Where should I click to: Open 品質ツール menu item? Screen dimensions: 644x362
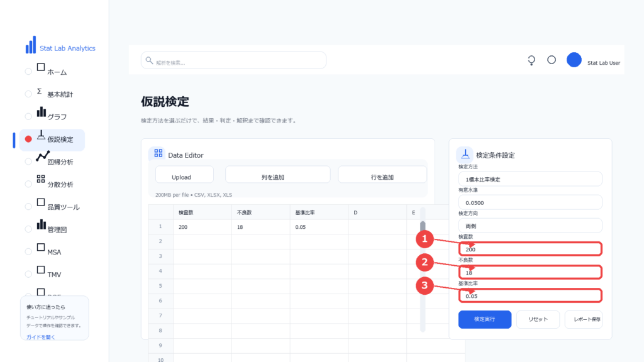64,207
